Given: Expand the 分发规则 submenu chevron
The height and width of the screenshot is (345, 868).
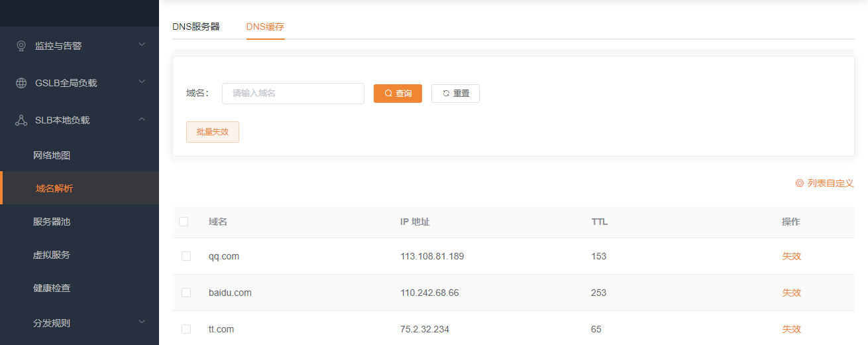Looking at the screenshot, I should tap(141, 322).
